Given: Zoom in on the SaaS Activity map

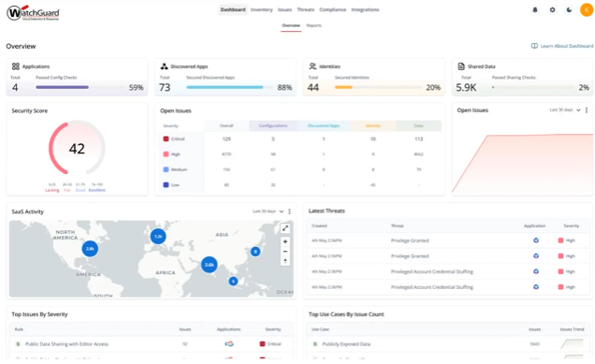Looking at the screenshot, I should pyautogui.click(x=285, y=241).
